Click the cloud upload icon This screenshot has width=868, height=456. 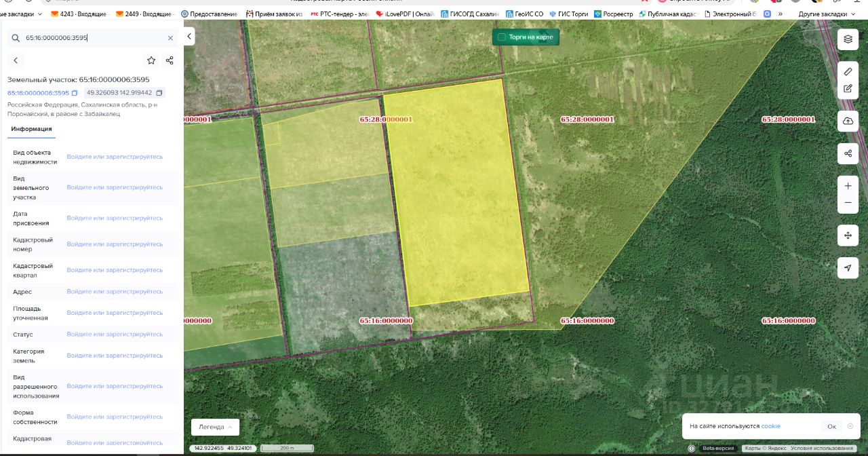click(x=848, y=121)
